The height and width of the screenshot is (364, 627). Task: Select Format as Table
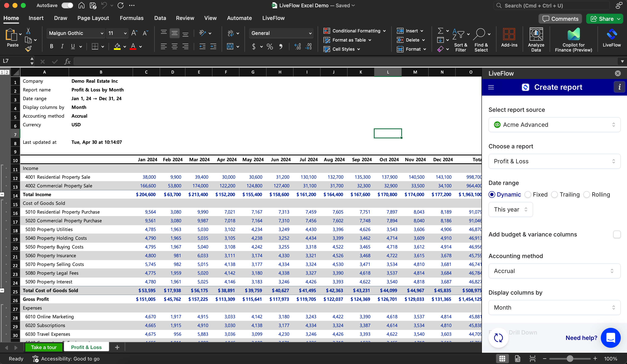pos(347,40)
